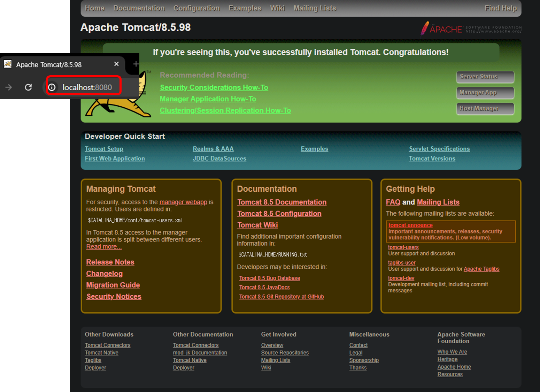540x392 pixels.
Task: Click the Apache Taglibs link
Action: tap(481, 269)
